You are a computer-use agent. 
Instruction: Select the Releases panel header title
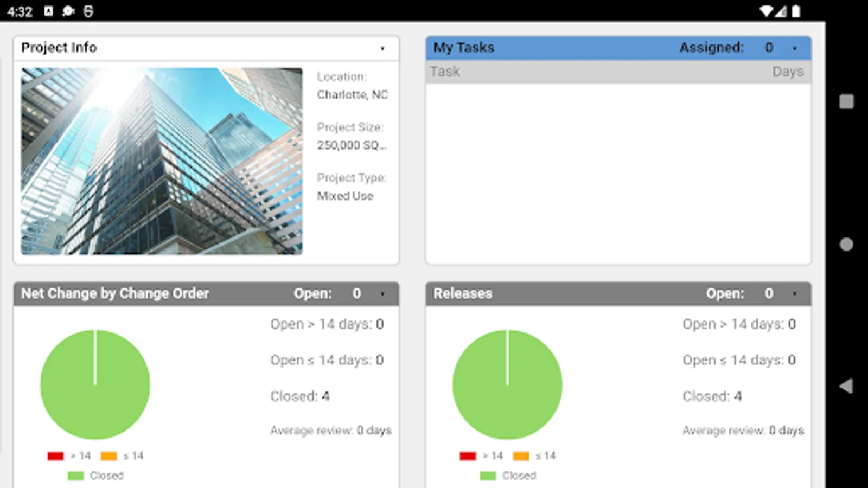pyautogui.click(x=463, y=293)
